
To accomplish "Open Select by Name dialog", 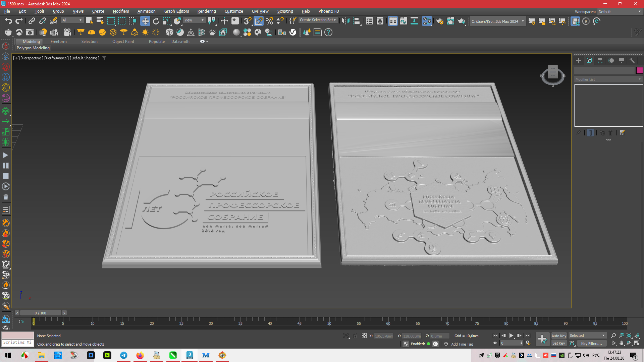I will [100, 21].
